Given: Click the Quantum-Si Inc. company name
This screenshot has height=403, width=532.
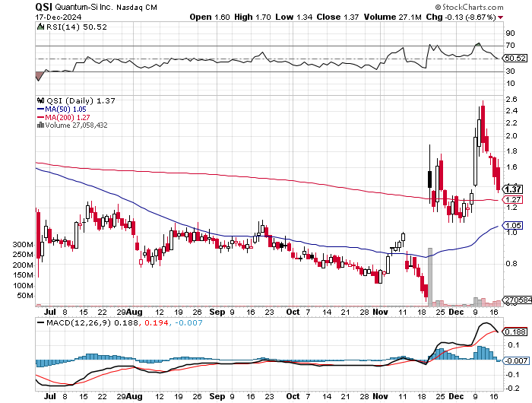Looking at the screenshot, I should (x=84, y=7).
